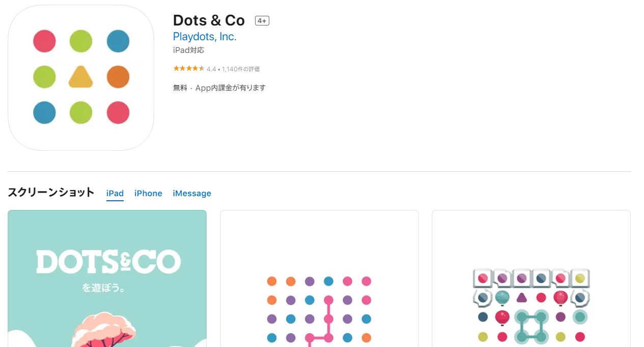Click the スクリーンショット section heading
The image size is (644, 347).
point(51,192)
